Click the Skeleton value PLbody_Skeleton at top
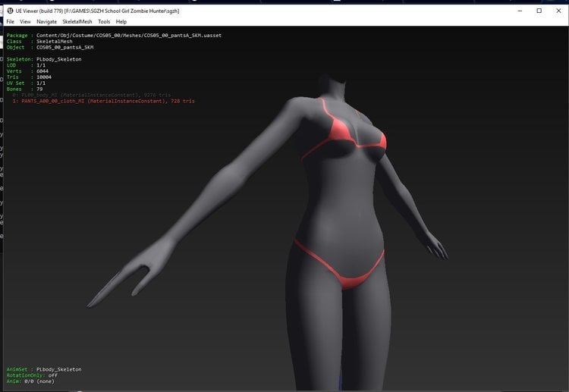The height and width of the screenshot is (392, 569). [x=58, y=59]
